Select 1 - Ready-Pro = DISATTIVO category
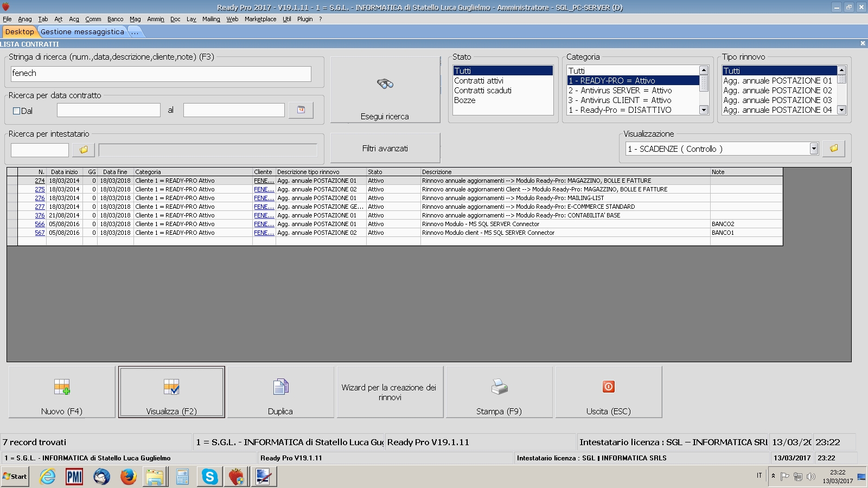The width and height of the screenshot is (868, 488). [x=633, y=110]
